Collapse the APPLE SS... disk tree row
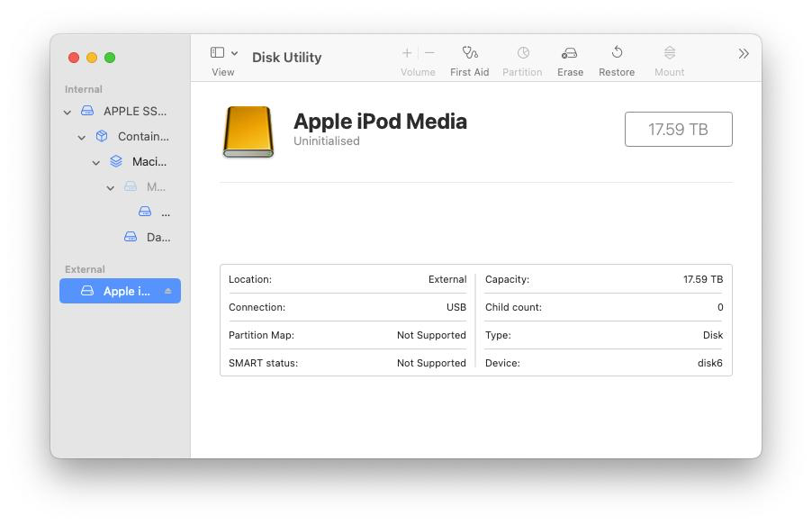 coord(68,112)
